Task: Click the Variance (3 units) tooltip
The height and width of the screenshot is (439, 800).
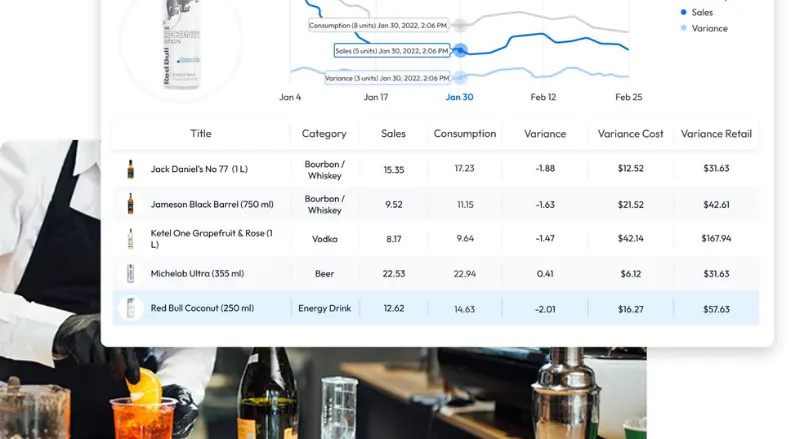Action: 387,78
